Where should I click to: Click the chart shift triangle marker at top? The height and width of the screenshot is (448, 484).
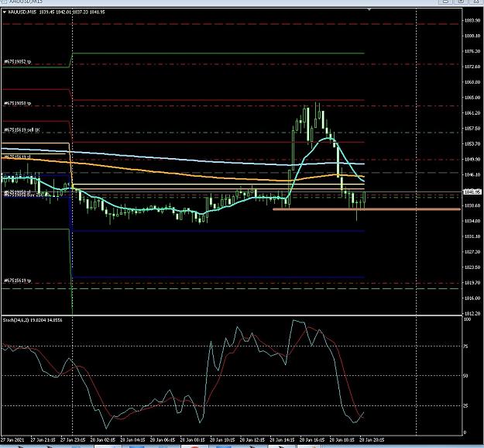coord(369,9)
